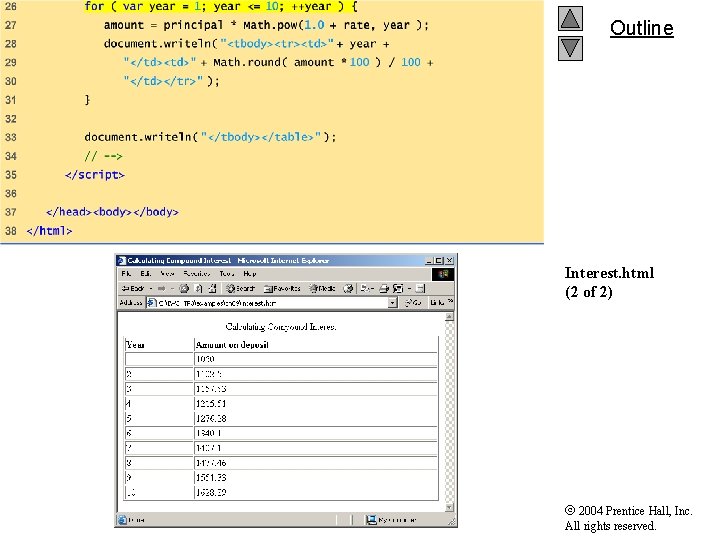Open the File menu
Image resolution: width=720 pixels, height=540 pixels.
(126, 274)
